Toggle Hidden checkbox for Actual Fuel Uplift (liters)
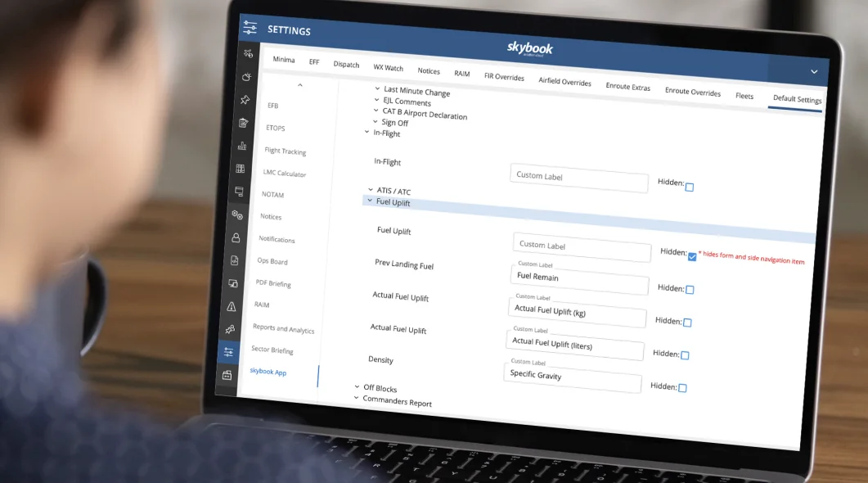The height and width of the screenshot is (483, 868). (x=685, y=355)
